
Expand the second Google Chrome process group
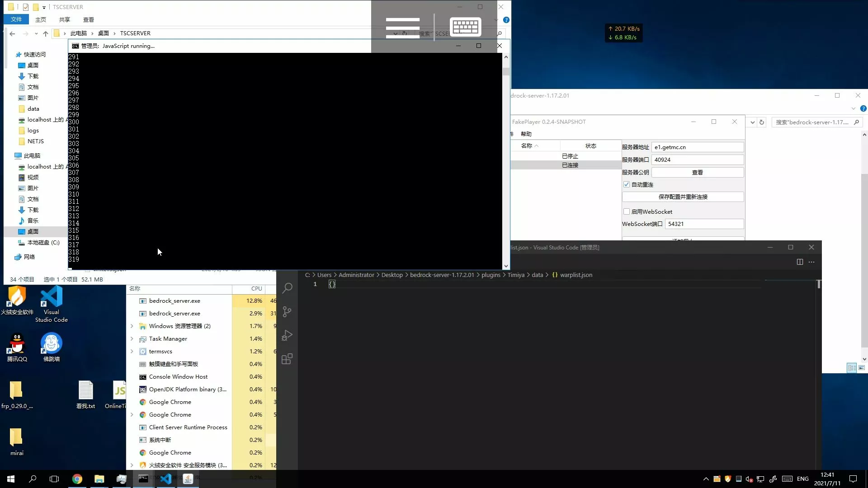pyautogui.click(x=132, y=414)
